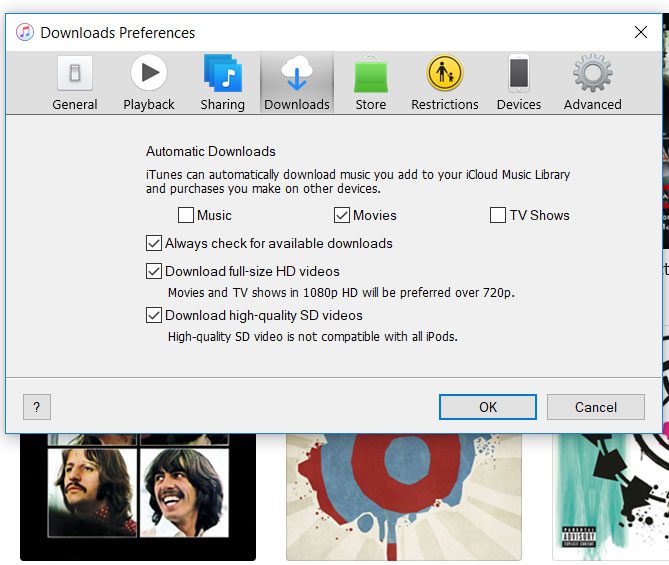Image resolution: width=669 pixels, height=565 pixels.
Task: Disable Always check for available downloads
Action: pyautogui.click(x=154, y=243)
